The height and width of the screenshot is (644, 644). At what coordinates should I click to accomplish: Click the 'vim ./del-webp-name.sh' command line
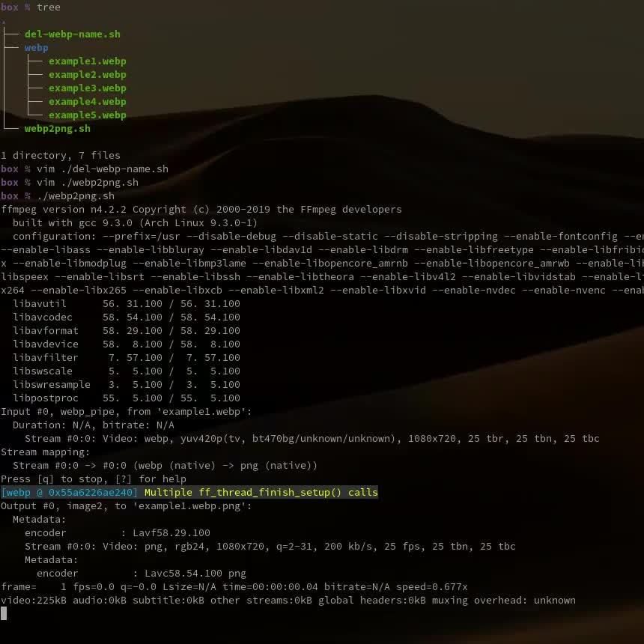click(84, 168)
